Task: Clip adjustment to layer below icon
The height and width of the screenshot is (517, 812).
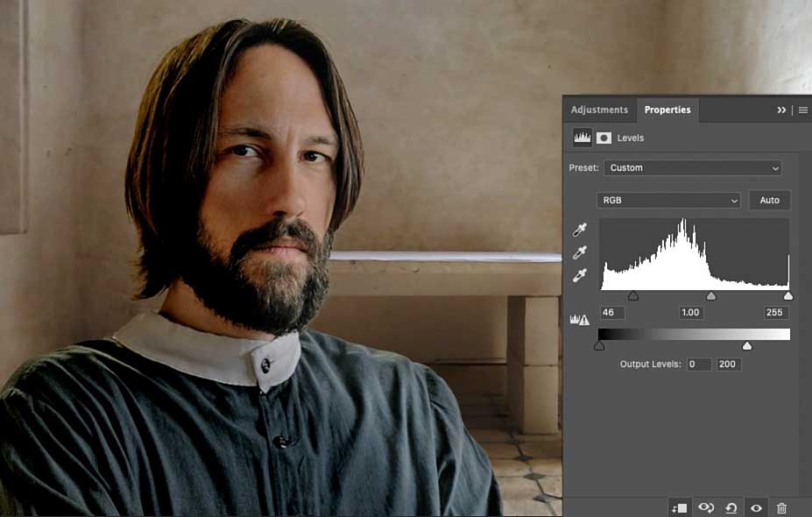Action: 678,507
